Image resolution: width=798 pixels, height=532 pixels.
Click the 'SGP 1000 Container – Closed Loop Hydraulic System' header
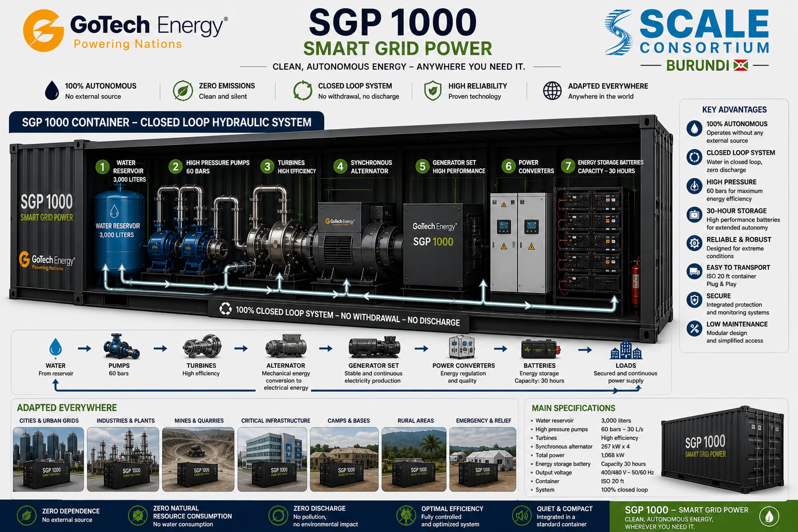tap(167, 123)
